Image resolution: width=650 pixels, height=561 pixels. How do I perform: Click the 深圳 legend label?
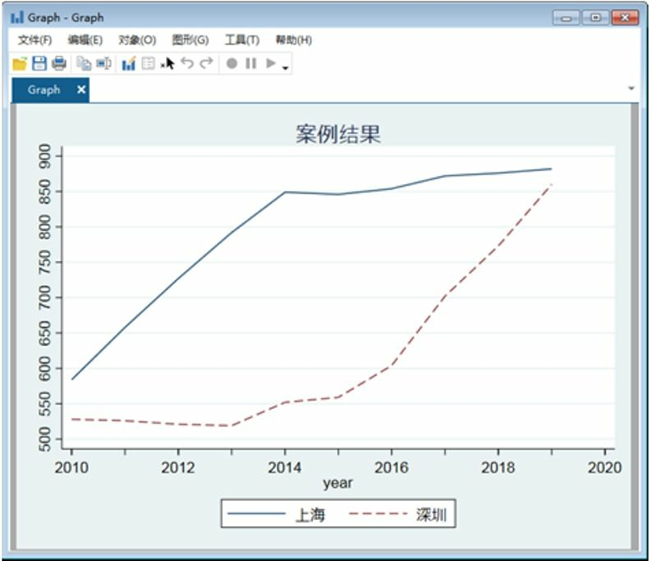tap(431, 515)
